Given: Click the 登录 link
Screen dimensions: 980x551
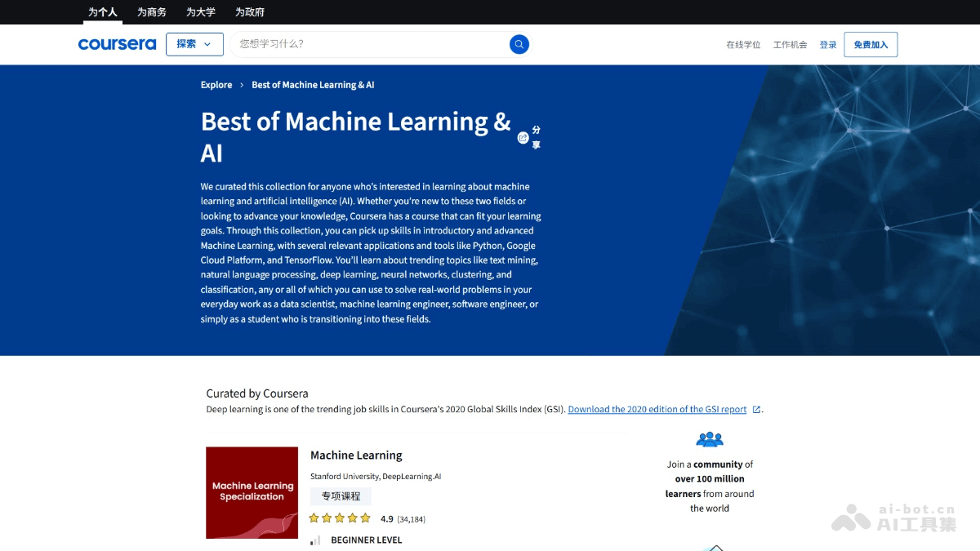Looking at the screenshot, I should tap(828, 44).
